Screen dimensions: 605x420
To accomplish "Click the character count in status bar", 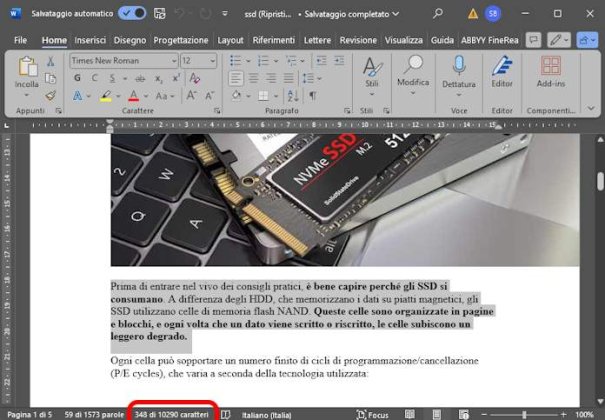I will (x=172, y=413).
